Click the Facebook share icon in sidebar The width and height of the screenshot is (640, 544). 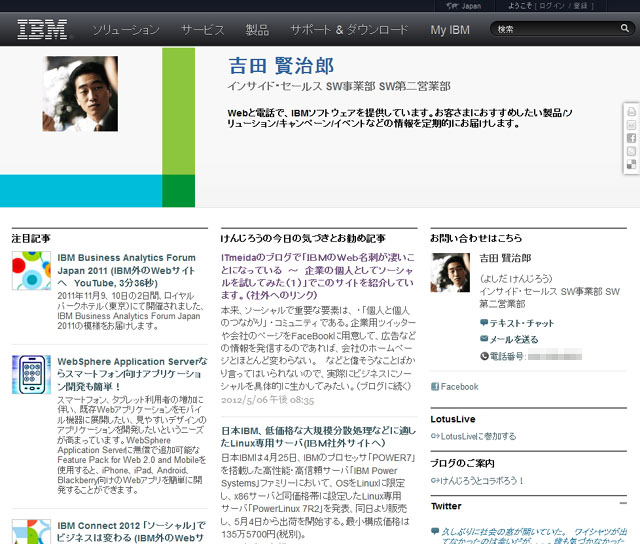(x=631, y=138)
